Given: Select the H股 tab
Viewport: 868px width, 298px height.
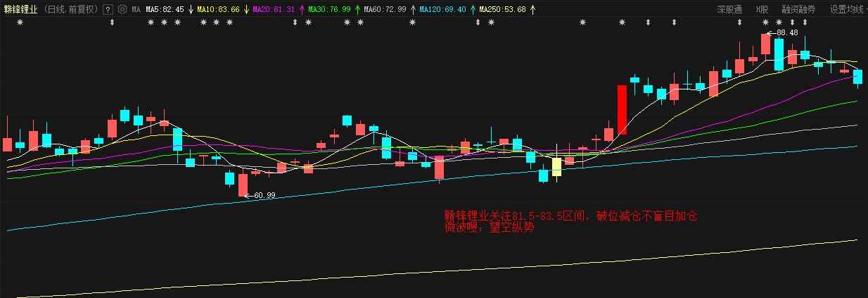Looking at the screenshot, I should (x=762, y=10).
